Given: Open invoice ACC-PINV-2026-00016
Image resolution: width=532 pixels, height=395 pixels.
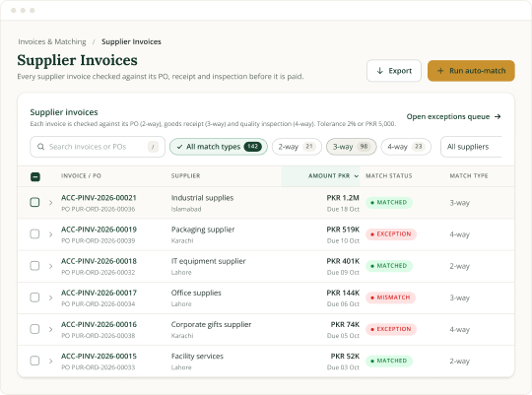Looking at the screenshot, I should click(99, 324).
